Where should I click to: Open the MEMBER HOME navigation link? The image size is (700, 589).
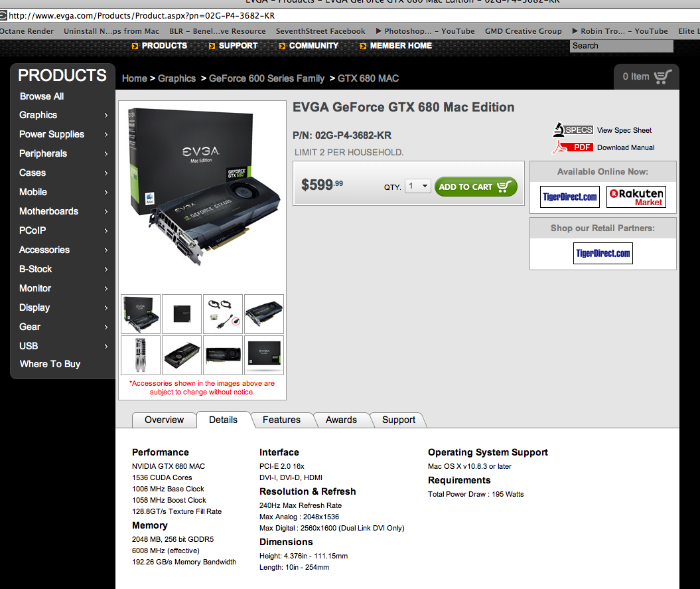pos(401,46)
